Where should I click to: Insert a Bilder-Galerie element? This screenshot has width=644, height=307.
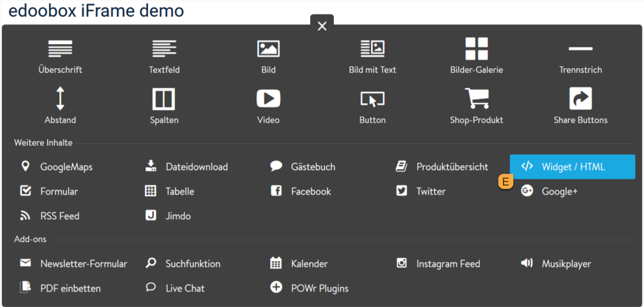(x=476, y=55)
